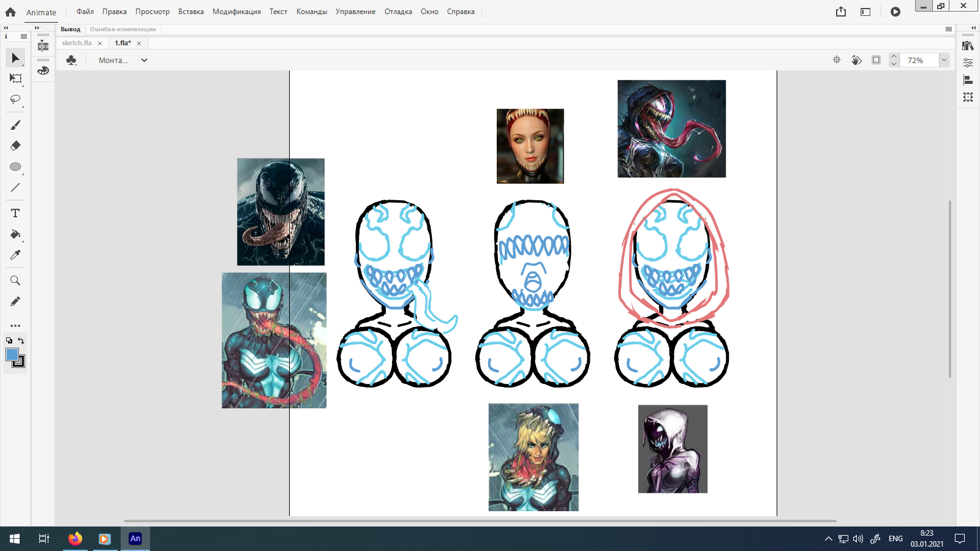This screenshot has height=551, width=980.
Task: Select the Text tool
Action: (15, 213)
